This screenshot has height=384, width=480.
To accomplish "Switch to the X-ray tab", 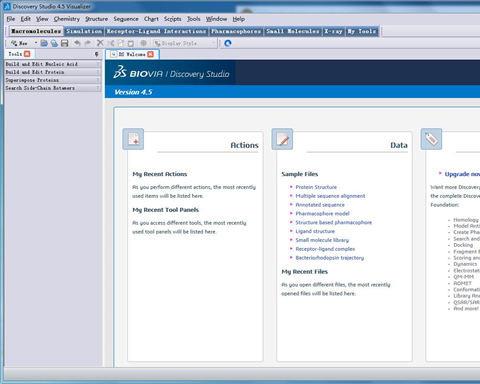I will click(333, 31).
